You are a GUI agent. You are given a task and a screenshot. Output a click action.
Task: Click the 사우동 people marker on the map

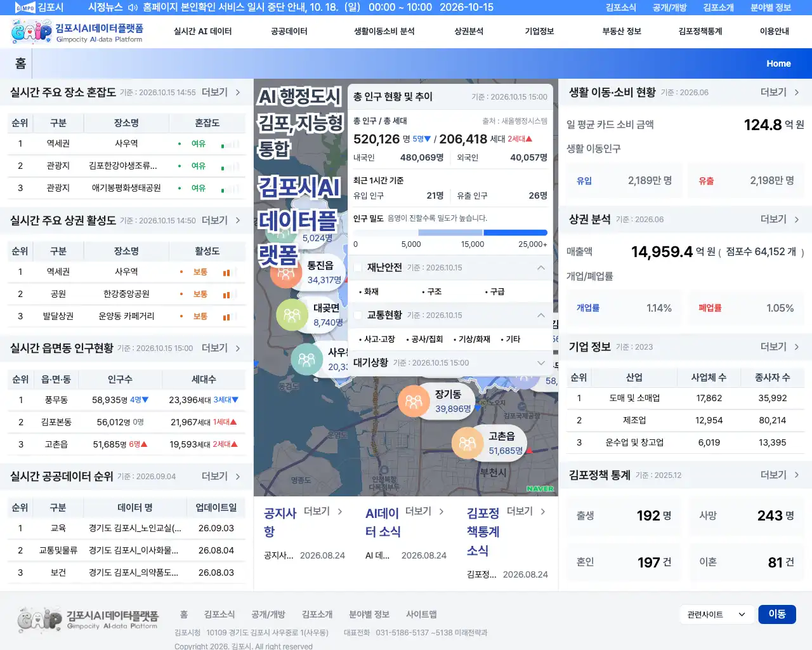coord(306,360)
